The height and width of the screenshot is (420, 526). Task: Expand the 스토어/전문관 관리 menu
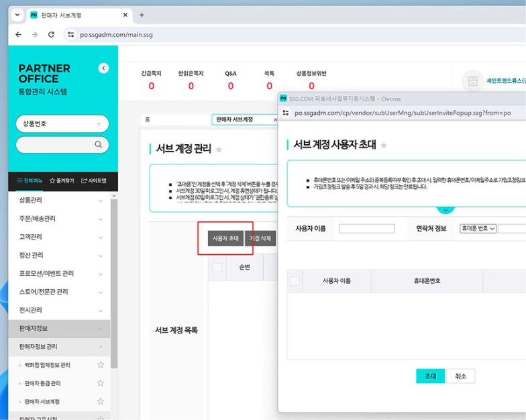[59, 292]
